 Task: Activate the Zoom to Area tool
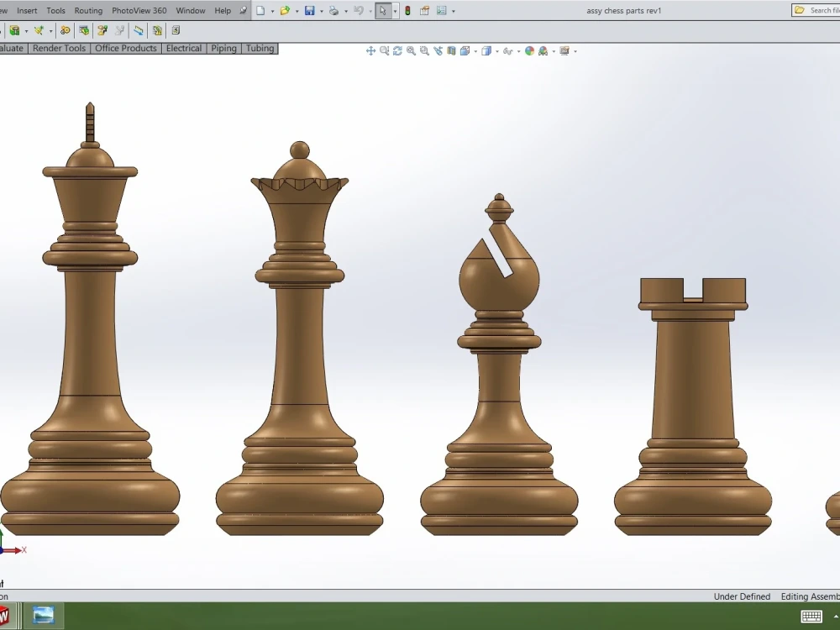[x=410, y=50]
